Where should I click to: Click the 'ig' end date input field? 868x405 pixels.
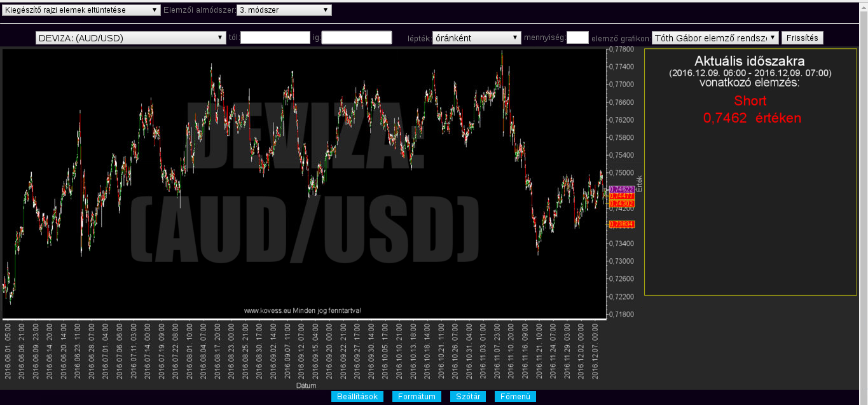pyautogui.click(x=357, y=38)
